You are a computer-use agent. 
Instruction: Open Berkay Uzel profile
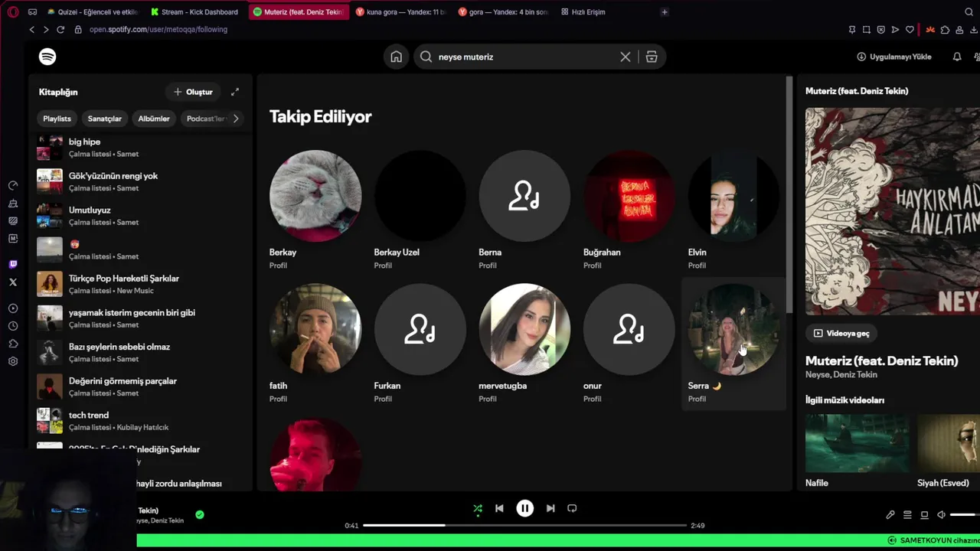pos(420,196)
